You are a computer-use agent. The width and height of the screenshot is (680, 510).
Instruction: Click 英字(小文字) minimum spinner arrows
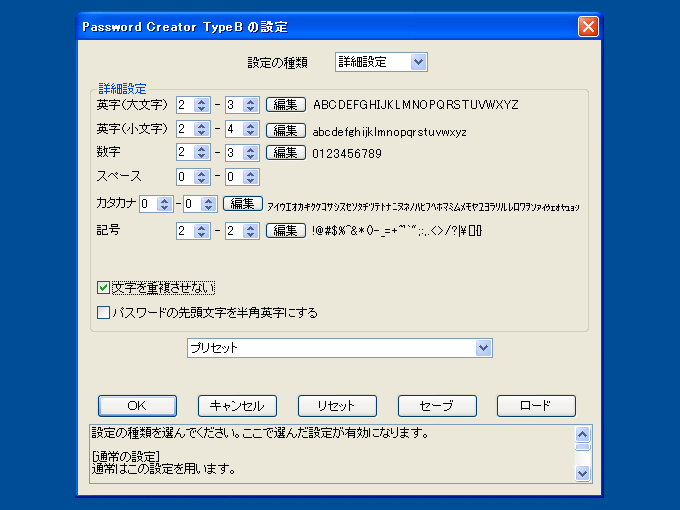[202, 129]
